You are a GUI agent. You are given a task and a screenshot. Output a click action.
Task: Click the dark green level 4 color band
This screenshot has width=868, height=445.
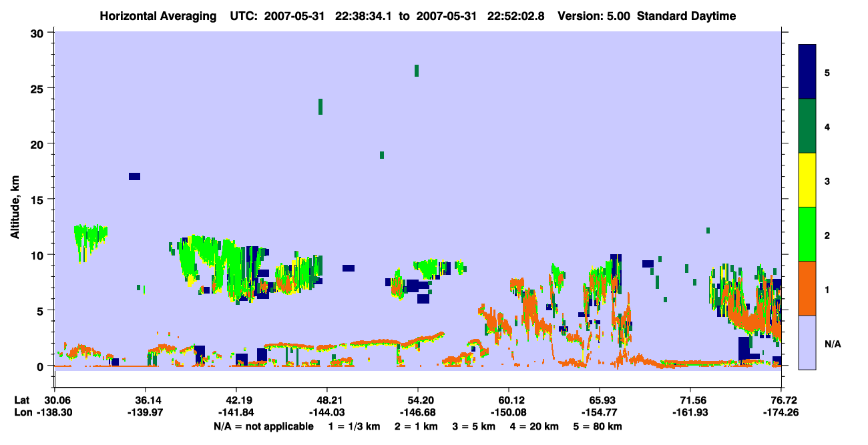(x=807, y=126)
